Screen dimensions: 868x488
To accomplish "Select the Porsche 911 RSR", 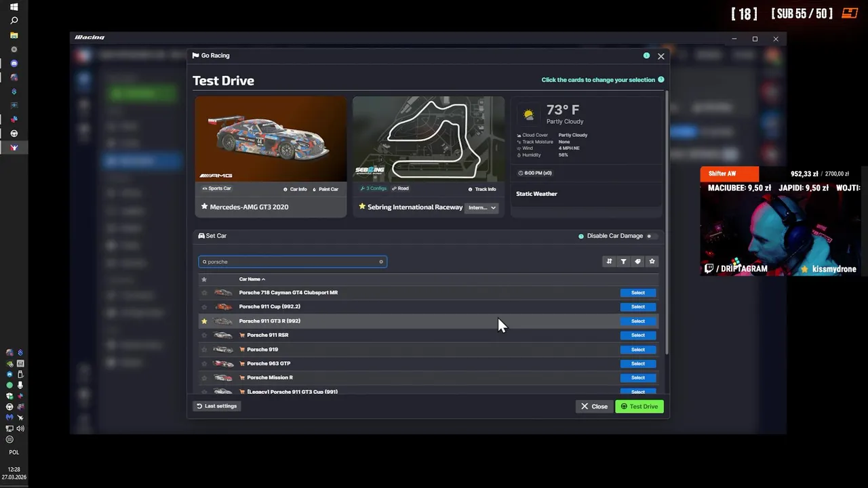I will tap(638, 335).
